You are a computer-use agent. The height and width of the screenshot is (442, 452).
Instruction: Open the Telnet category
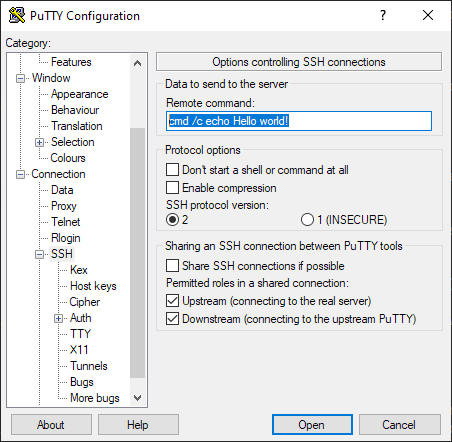tap(66, 222)
